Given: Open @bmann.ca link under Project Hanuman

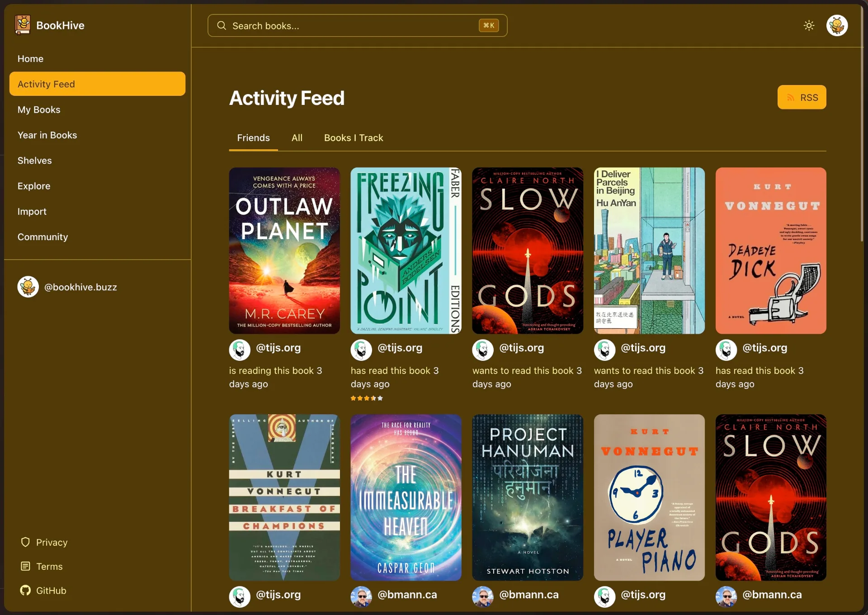Looking at the screenshot, I should (x=528, y=595).
